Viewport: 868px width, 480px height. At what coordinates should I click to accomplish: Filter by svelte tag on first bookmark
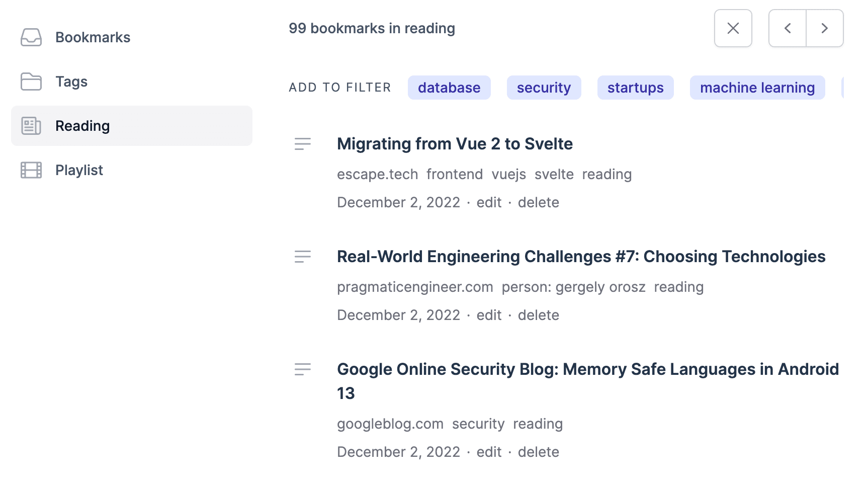[x=554, y=174]
